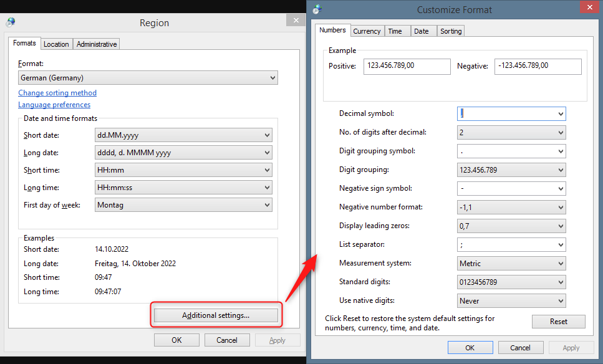Expand the Short date dropdown

[x=183, y=135]
